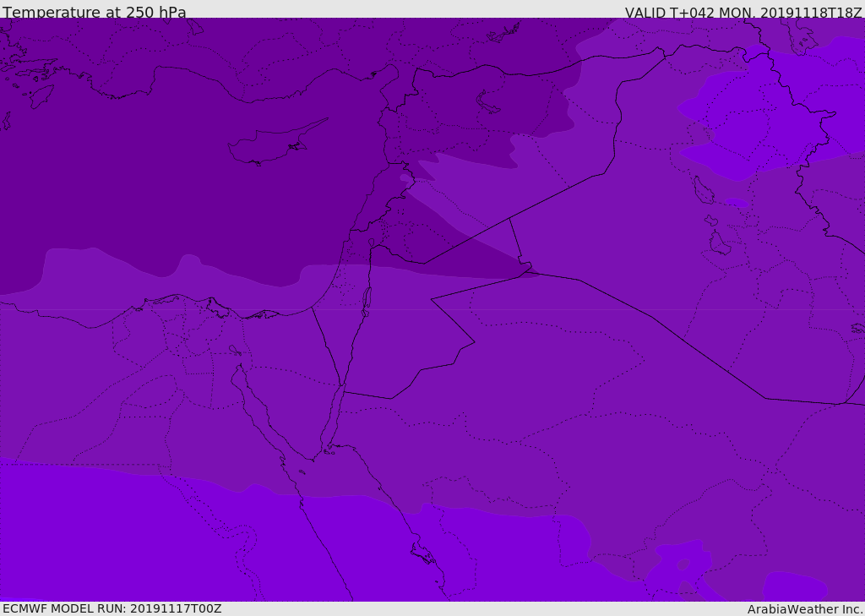Click the Sea of Galilee outline
Screen dimensions: 865x616
pos(371,243)
